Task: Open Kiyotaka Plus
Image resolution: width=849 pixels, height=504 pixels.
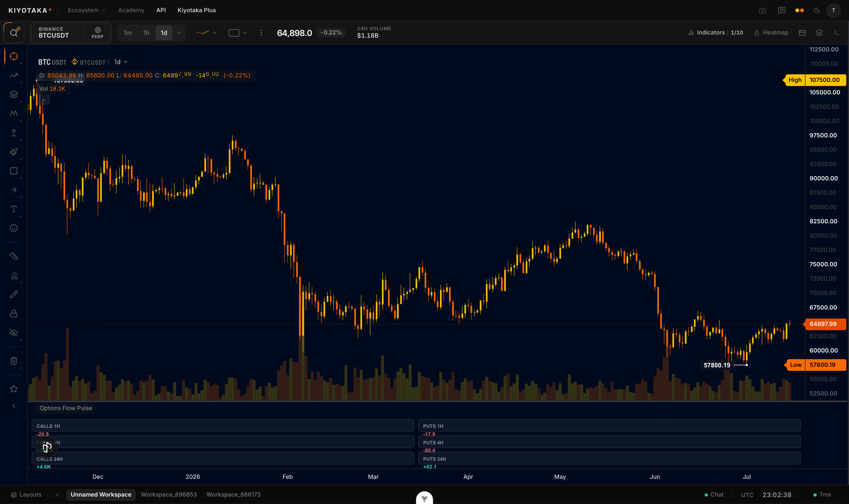Action: (x=197, y=10)
